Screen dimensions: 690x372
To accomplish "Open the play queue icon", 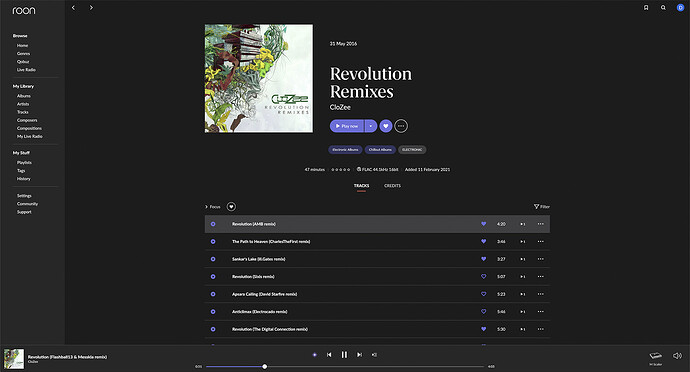I will (x=374, y=354).
